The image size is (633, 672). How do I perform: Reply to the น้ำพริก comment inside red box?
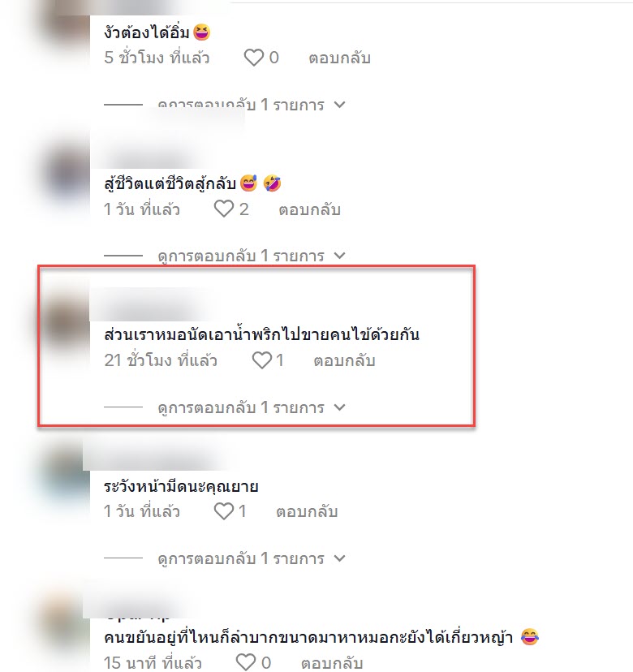tap(344, 360)
